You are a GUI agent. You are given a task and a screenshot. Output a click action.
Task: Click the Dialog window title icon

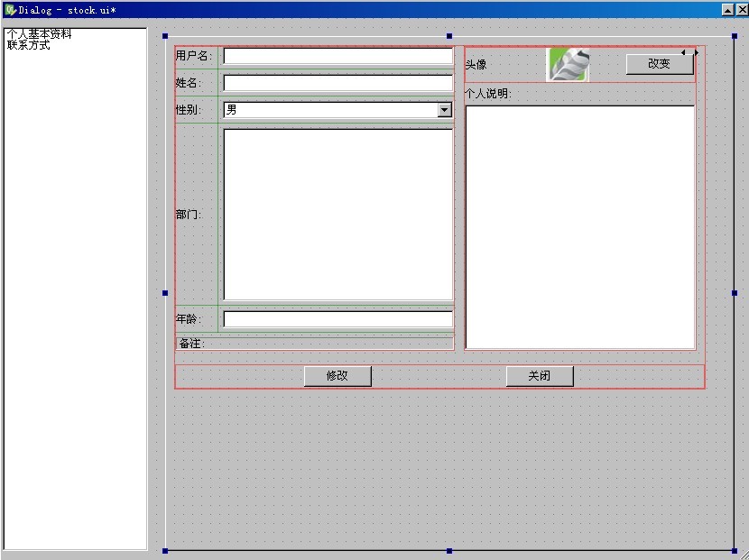click(10, 10)
